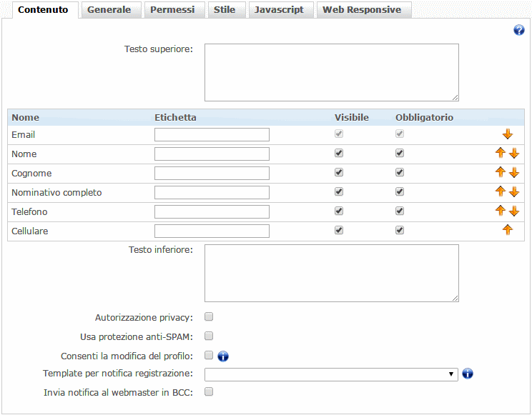Viewport: 532px width, 415px height.
Task: Toggle Visibile checkbox for Telefono
Action: coord(339,211)
